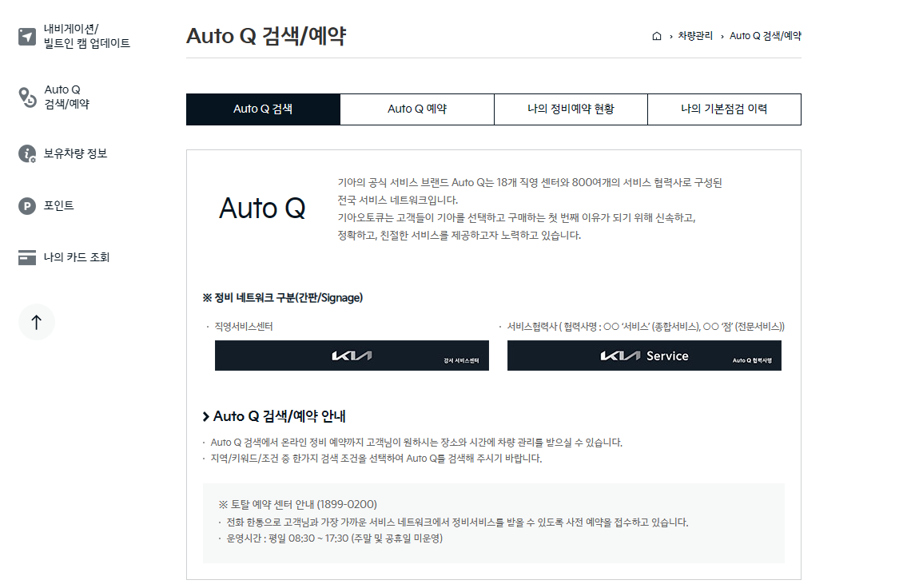This screenshot has width=903, height=588.
Task: Click the 토탈 예약 센터 안내 (1899-0200) text
Action: coord(298,504)
